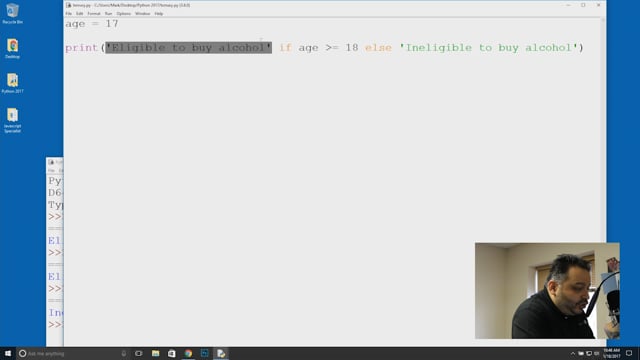This screenshot has height=360, width=640.
Task: Open the Action Center notifications icon
Action: (x=629, y=353)
